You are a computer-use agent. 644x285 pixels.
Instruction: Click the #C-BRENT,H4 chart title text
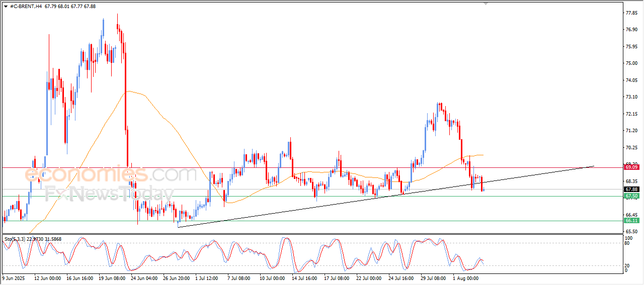(x=26, y=7)
